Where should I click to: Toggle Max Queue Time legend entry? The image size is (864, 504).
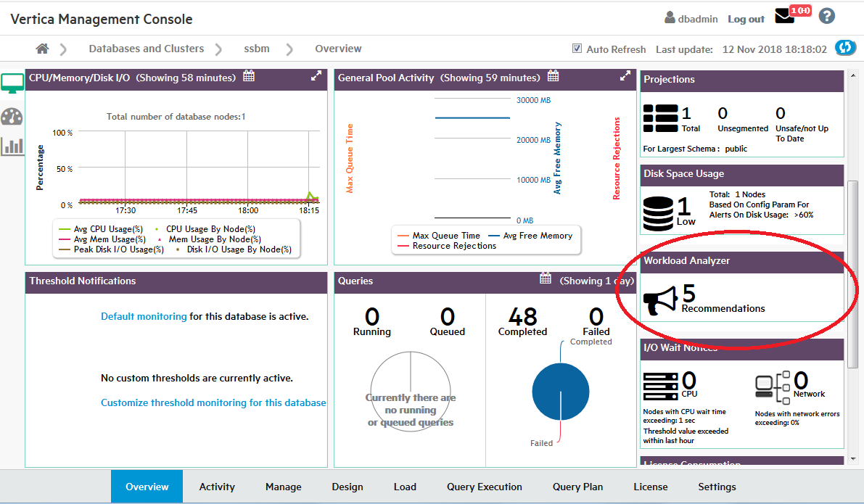tap(439, 236)
